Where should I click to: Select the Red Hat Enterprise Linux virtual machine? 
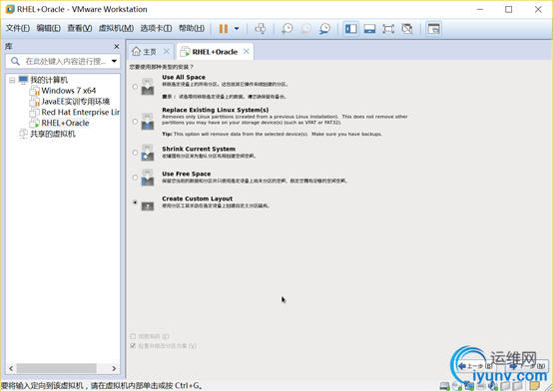(81, 112)
